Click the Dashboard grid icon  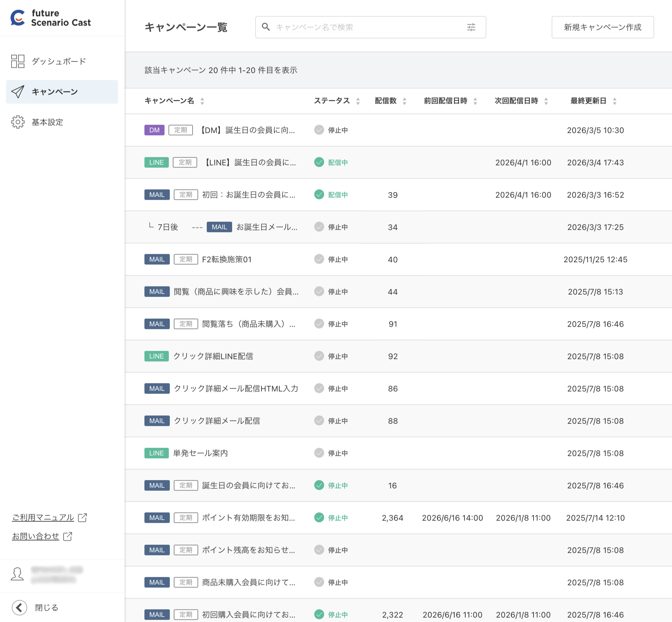coord(17,61)
